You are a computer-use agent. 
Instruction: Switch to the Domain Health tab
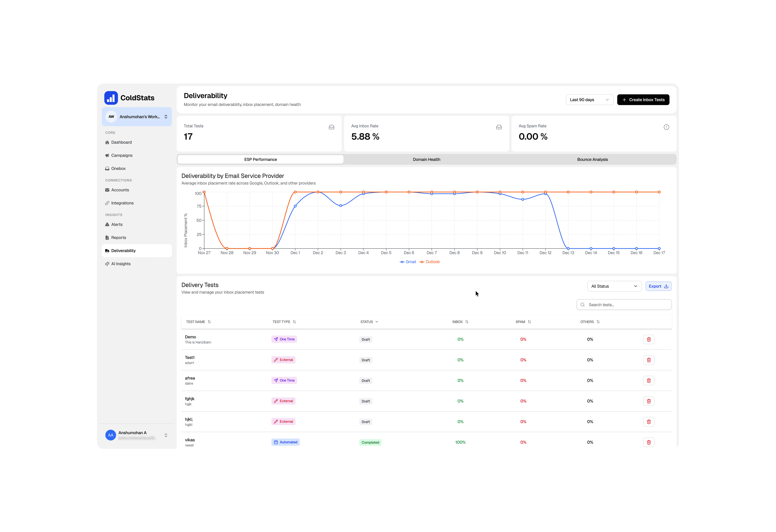(x=426, y=160)
